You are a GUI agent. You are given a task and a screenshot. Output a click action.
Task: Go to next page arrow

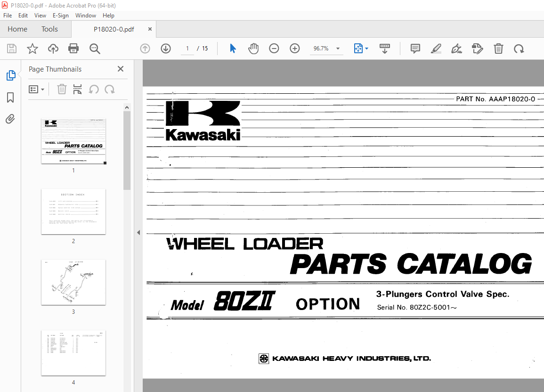(x=166, y=49)
